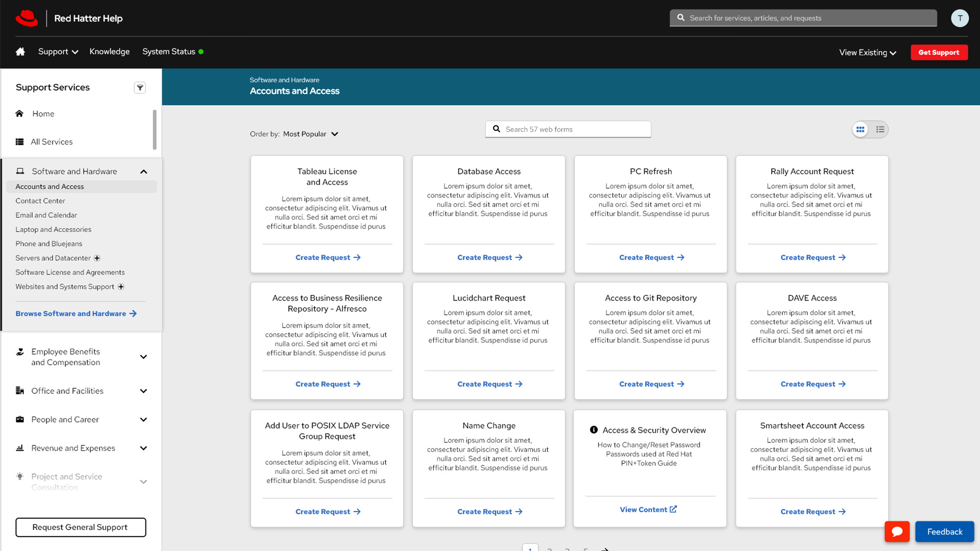The height and width of the screenshot is (551, 980).
Task: Create Request for Name Change
Action: (x=489, y=512)
